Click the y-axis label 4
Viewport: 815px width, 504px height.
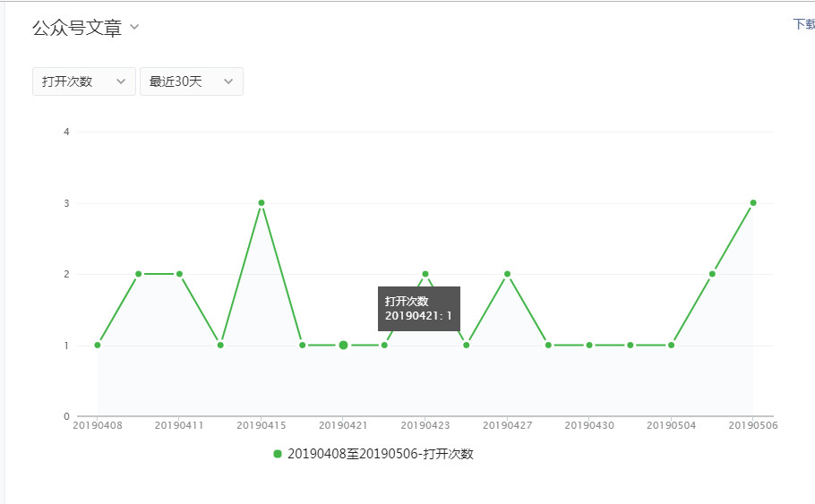[x=66, y=132]
